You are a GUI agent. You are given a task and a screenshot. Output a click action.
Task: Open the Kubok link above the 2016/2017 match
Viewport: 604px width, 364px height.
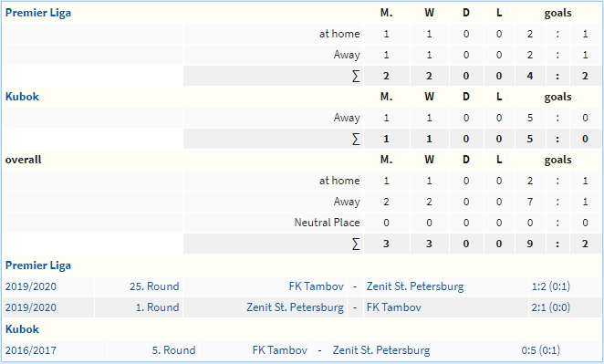click(x=22, y=329)
